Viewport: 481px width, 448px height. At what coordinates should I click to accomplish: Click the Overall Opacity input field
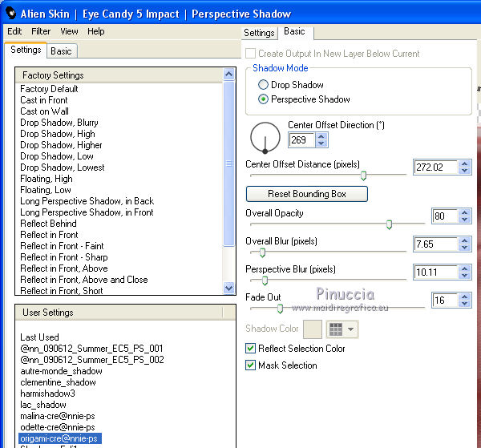[445, 216]
